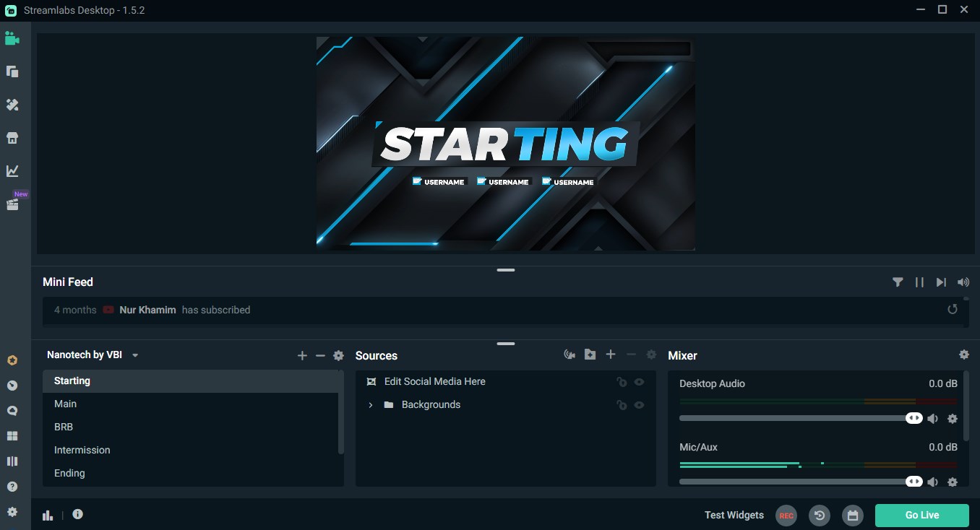Open the info icon in status bar
980x530 pixels.
(77, 514)
